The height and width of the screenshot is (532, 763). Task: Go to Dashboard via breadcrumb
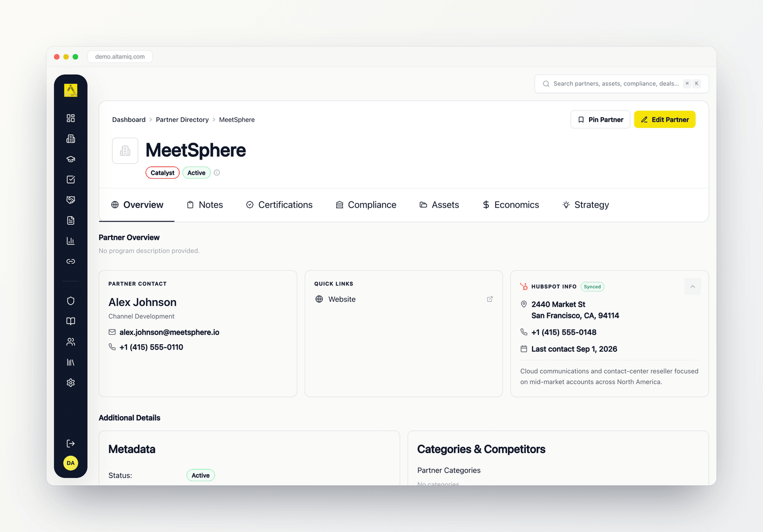point(129,120)
